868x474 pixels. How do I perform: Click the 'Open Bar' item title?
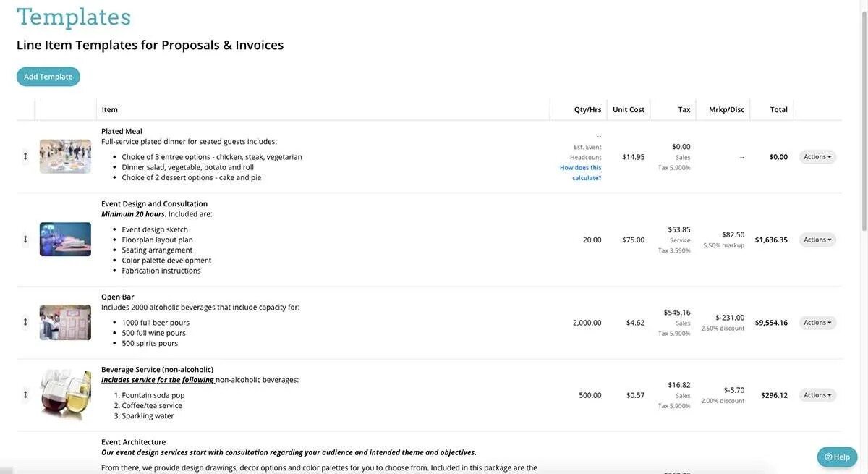(x=117, y=297)
